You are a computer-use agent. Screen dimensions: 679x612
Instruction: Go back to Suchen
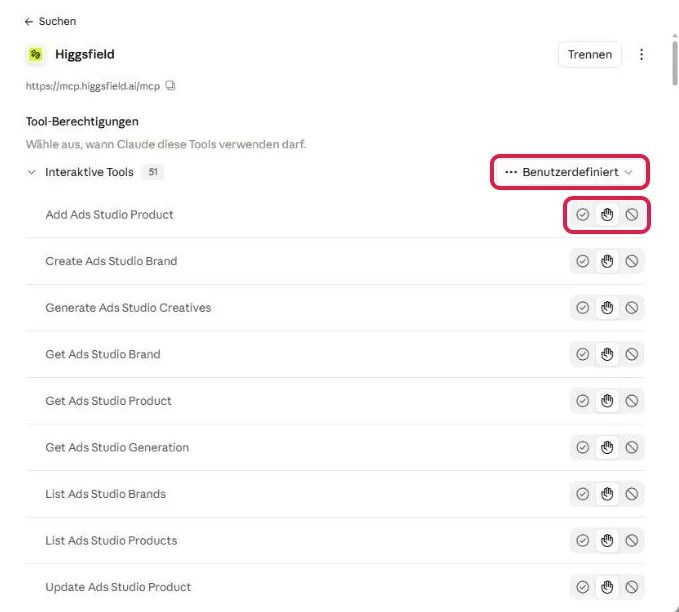pyautogui.click(x=50, y=21)
